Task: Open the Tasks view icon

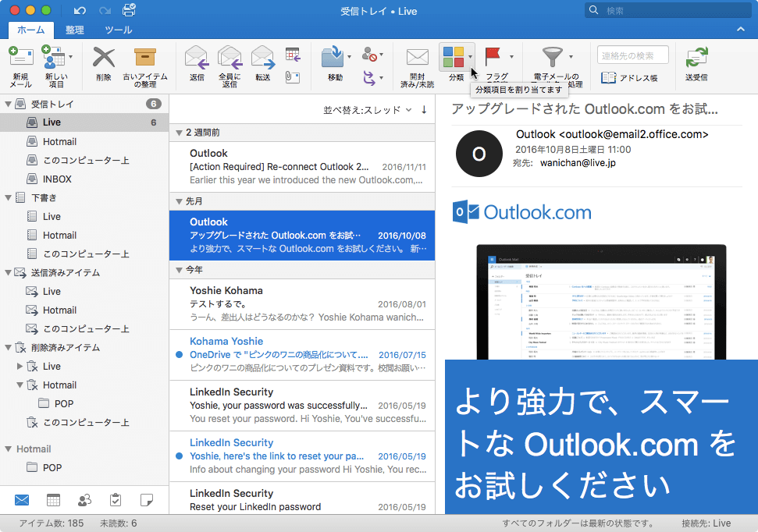Action: pos(116,499)
